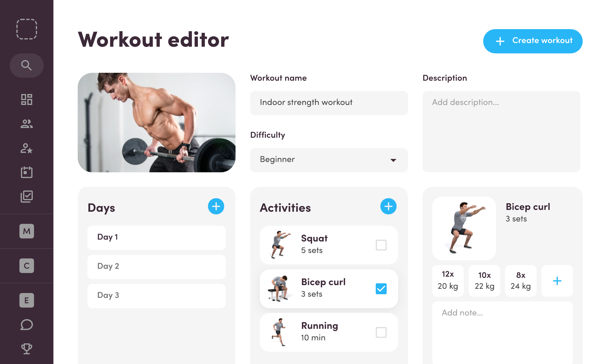Add another set using the plus button
607x364 pixels.
pyautogui.click(x=557, y=280)
